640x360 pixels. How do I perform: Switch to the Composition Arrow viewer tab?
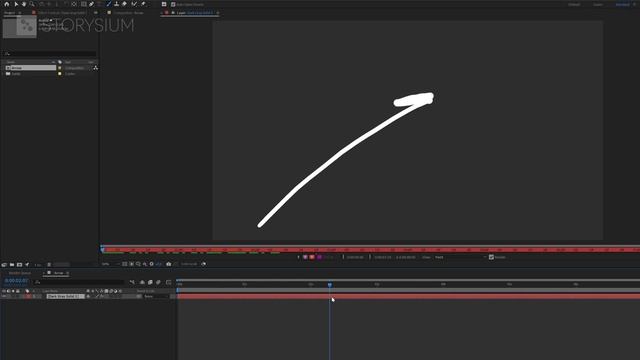(x=128, y=13)
